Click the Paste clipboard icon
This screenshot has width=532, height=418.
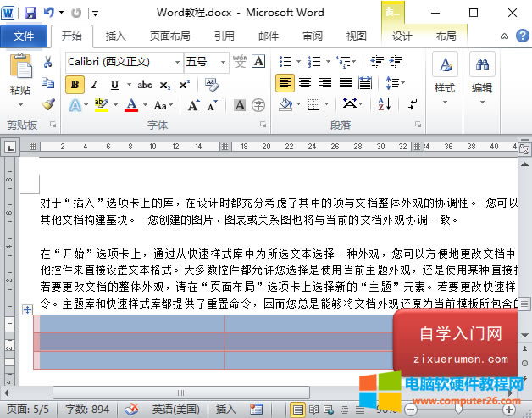click(x=20, y=66)
